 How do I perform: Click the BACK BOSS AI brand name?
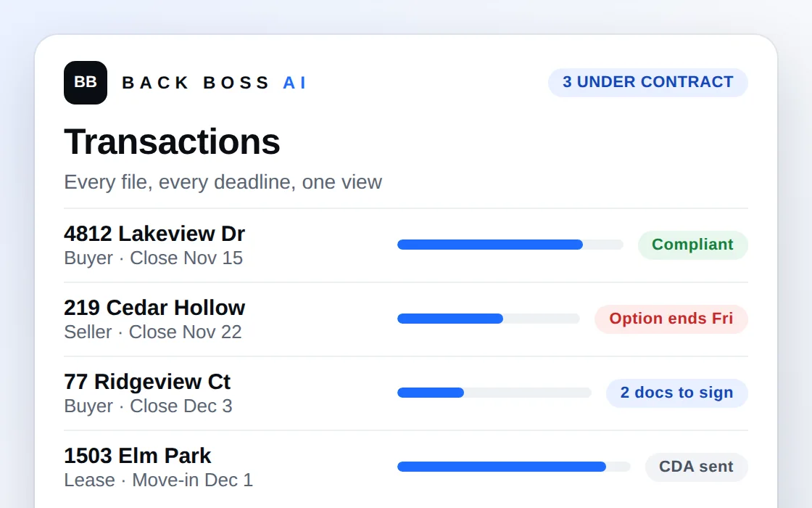[x=215, y=83]
